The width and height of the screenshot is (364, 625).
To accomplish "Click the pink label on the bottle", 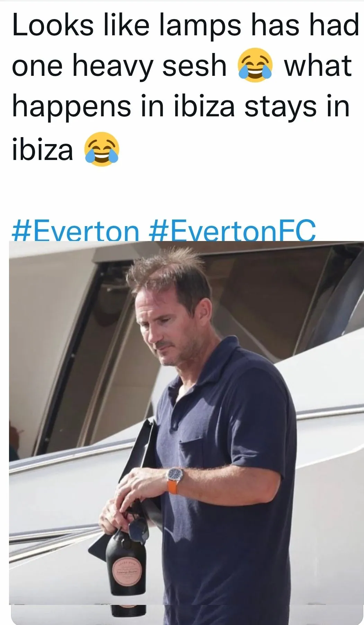I will tap(126, 571).
